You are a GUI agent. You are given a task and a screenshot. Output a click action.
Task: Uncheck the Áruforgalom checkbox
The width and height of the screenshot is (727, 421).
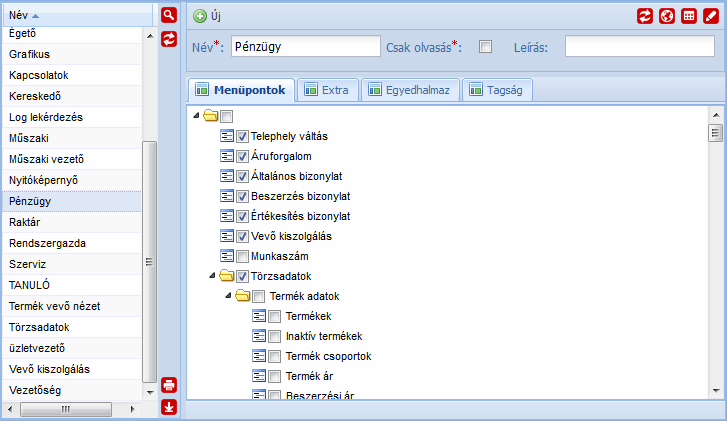point(242,156)
